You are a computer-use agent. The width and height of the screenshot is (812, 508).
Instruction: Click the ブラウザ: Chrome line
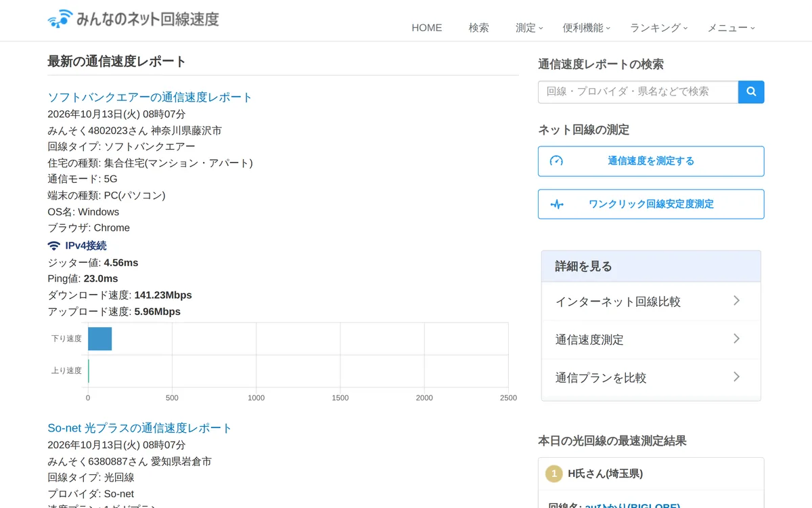[x=89, y=228]
